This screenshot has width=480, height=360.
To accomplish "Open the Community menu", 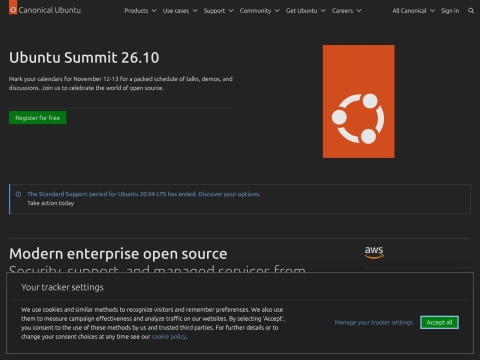I will point(259,11).
